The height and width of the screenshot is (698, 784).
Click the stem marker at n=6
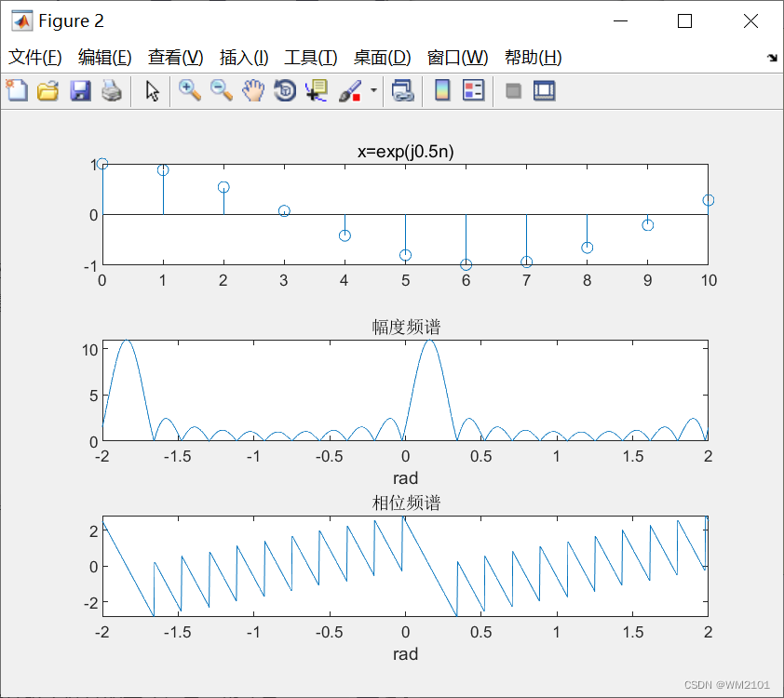click(x=466, y=265)
